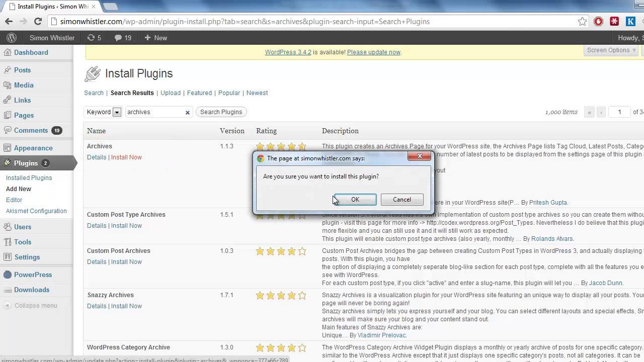
Task: Click the browser address bar URL
Action: pyautogui.click(x=245, y=22)
